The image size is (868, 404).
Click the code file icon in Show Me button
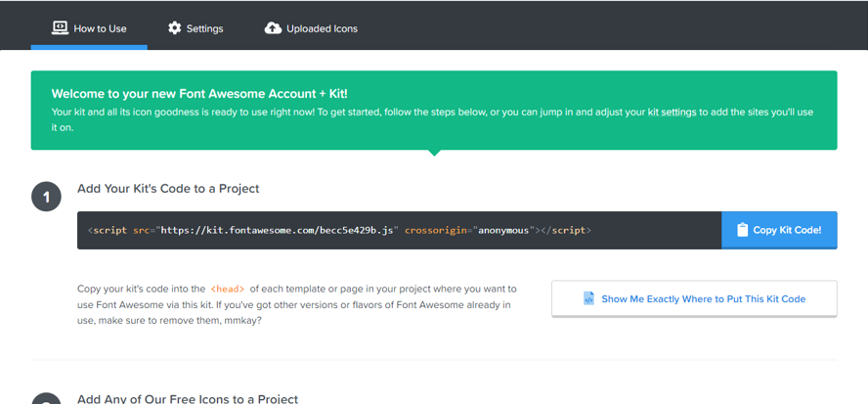coord(588,298)
